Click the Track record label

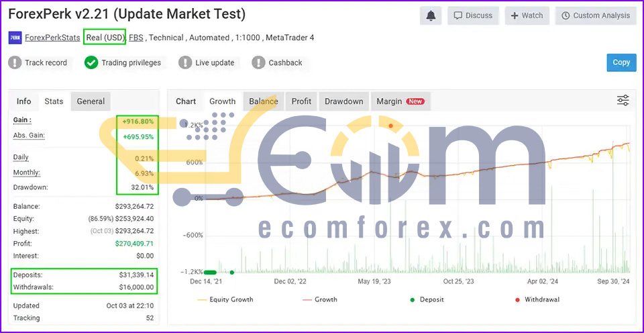tap(46, 63)
